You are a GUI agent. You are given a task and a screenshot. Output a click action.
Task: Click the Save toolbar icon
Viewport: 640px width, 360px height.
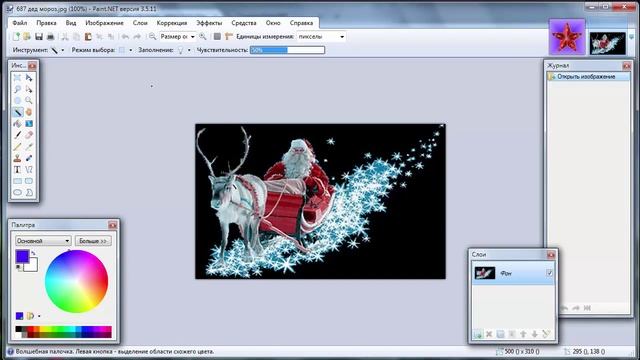pos(39,37)
